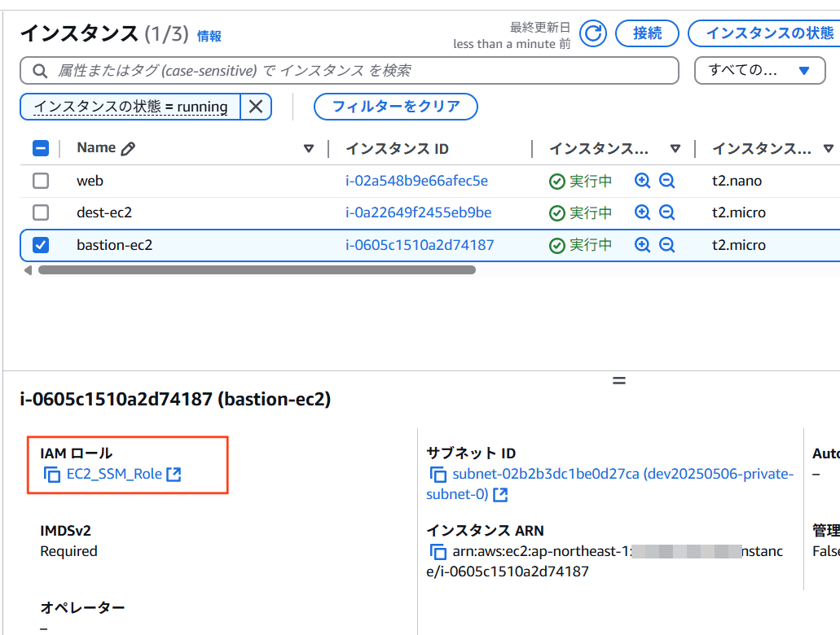Click the インスタンス ARN label
This screenshot has height=635, width=840.
(485, 530)
